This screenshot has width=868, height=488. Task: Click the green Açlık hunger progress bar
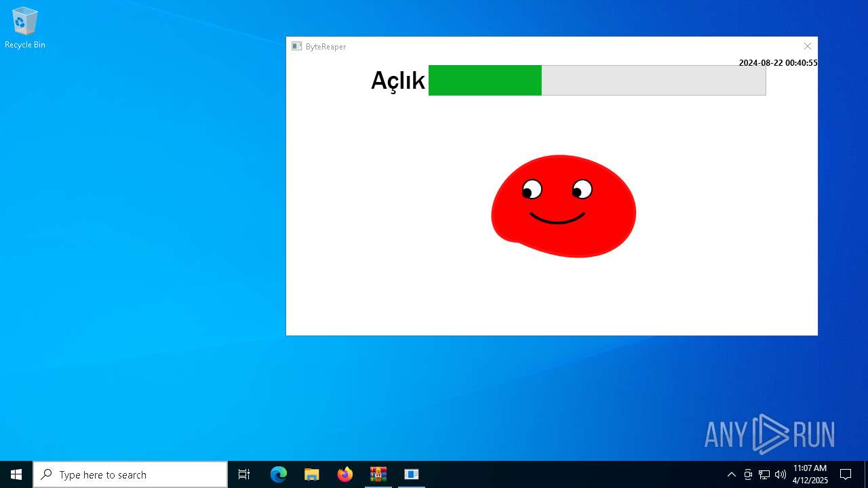tap(597, 80)
